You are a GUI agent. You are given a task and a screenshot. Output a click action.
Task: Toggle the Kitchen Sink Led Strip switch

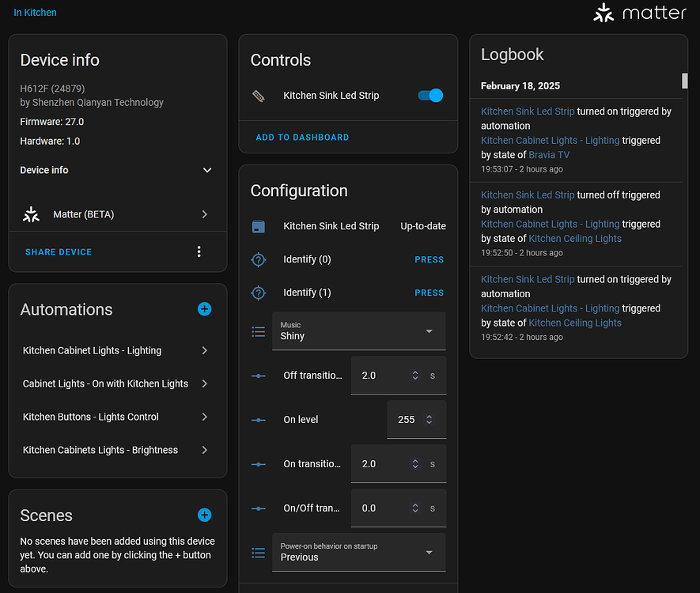tap(430, 96)
